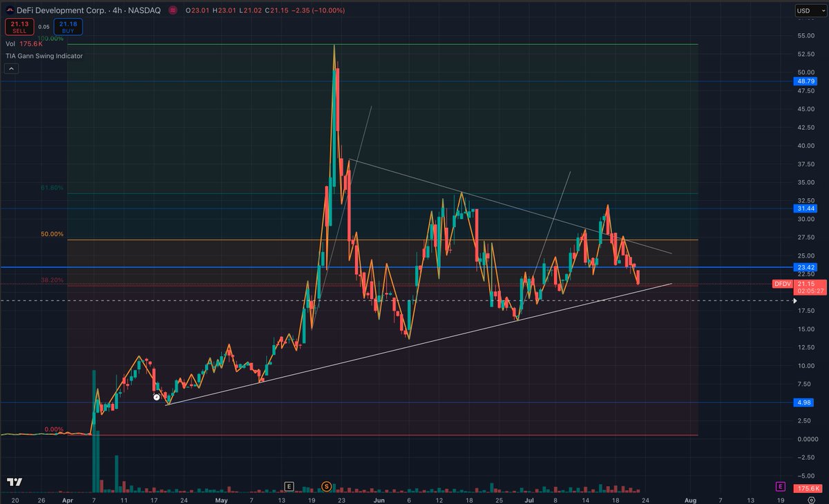Click the 31.44 blue price label
829x504 pixels.
pos(805,208)
